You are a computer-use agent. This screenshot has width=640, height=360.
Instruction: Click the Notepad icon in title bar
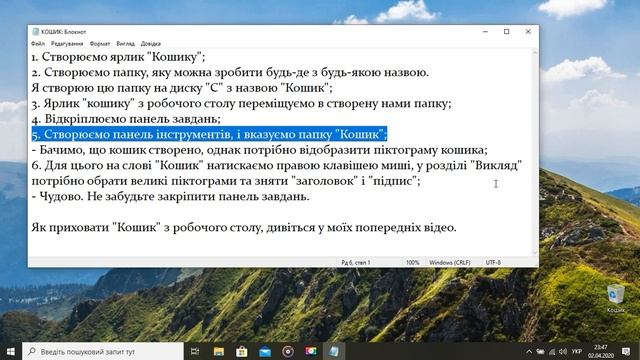pos(36,31)
